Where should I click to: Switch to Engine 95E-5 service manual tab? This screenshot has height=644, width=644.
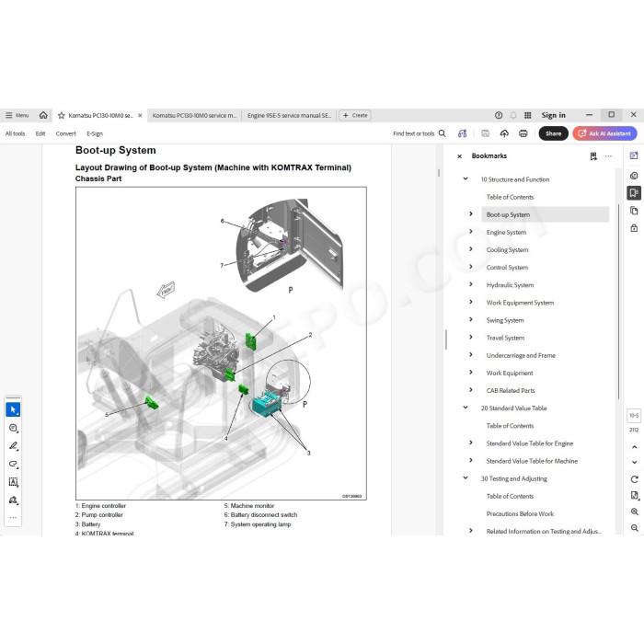289,115
